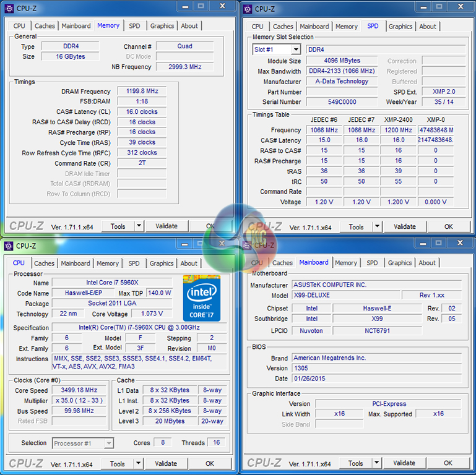Click the NB Frequency 2999.3 MHz field
Viewport: 476px width, 475px height.
tap(185, 67)
